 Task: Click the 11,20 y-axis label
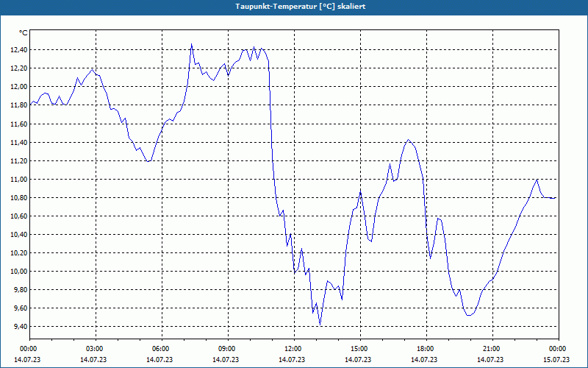(20, 160)
